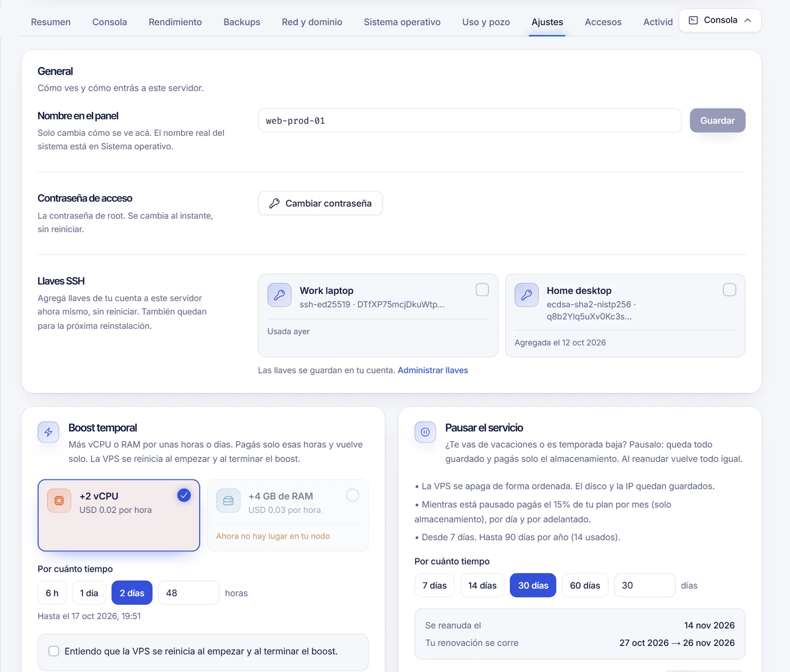Expand the Consola chevron arrow
The height and width of the screenshot is (672, 790).
(x=748, y=20)
